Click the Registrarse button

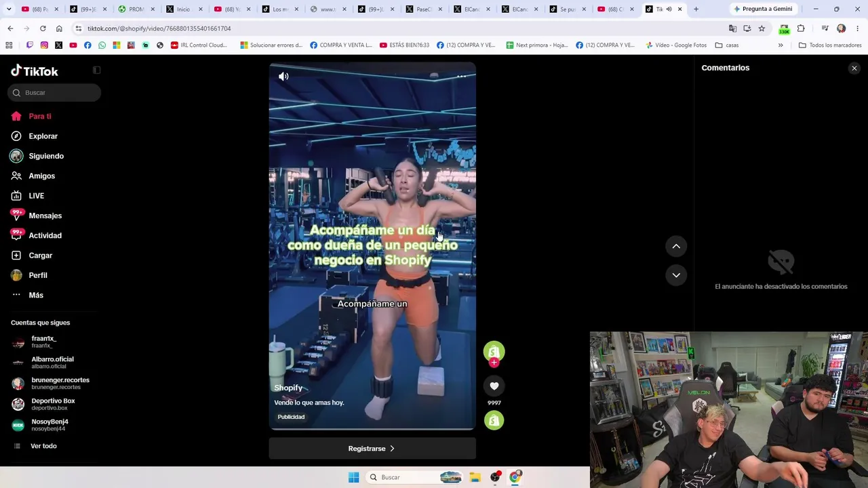coord(372,449)
